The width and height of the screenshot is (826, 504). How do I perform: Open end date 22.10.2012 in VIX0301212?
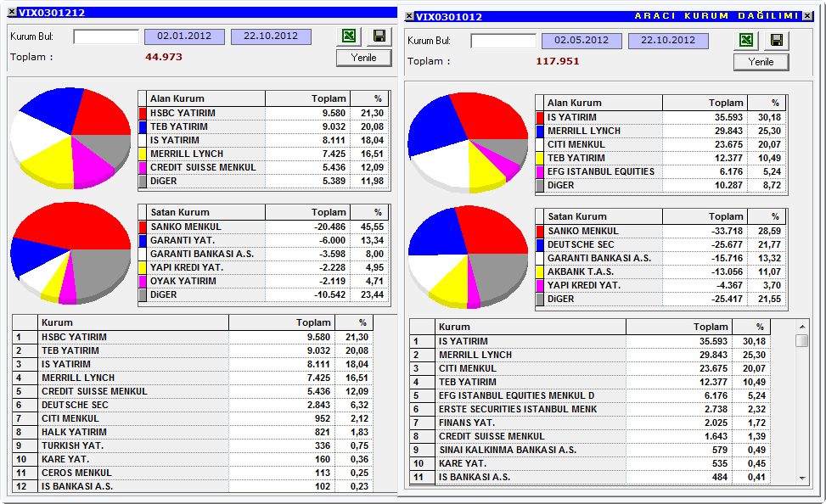(271, 36)
